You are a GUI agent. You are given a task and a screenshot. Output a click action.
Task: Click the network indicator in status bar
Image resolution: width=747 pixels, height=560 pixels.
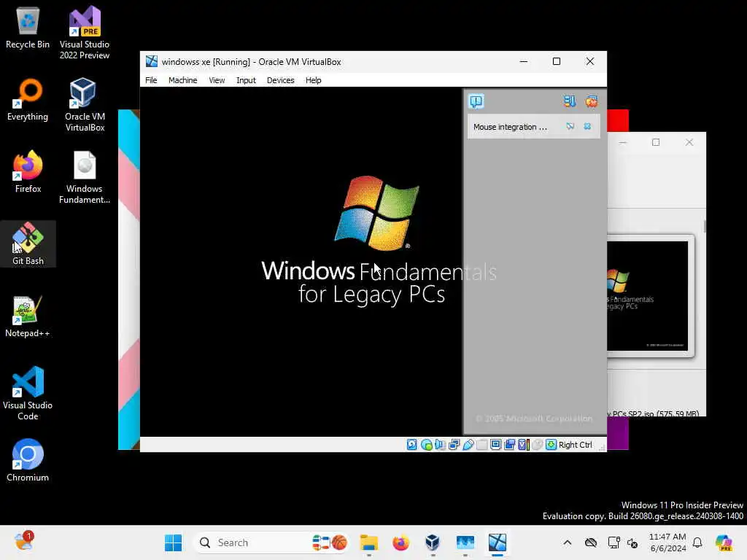(x=454, y=444)
